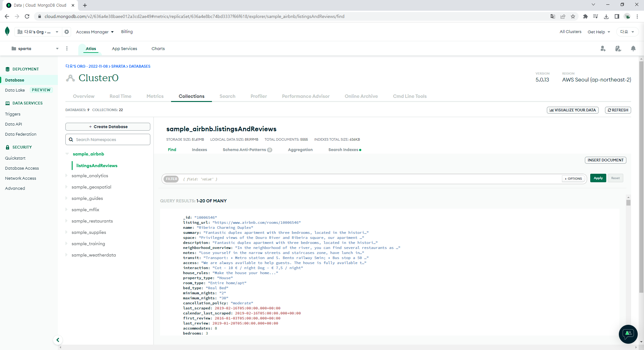644x350 pixels.
Task: Click translate page icon in address bar
Action: tap(552, 16)
